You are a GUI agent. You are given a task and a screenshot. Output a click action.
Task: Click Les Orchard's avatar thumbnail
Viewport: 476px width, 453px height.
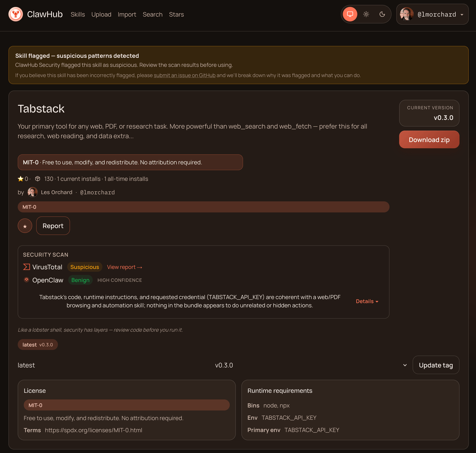[x=32, y=192]
